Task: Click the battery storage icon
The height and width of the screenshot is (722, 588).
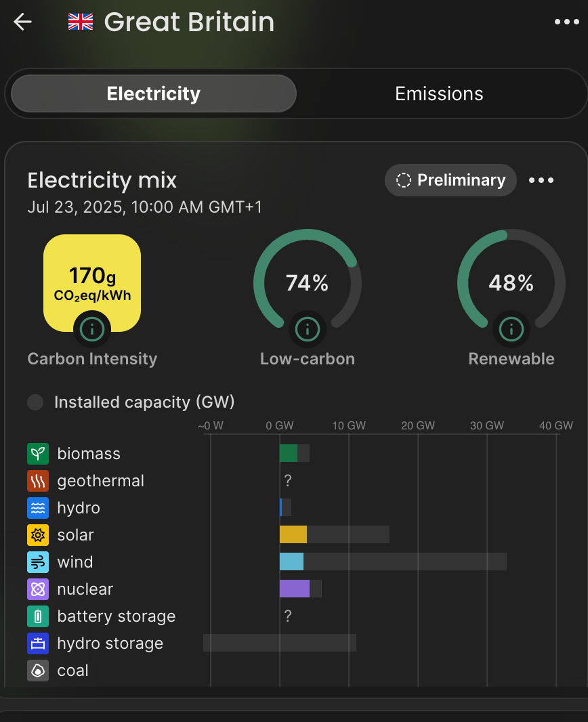Action: click(x=38, y=616)
